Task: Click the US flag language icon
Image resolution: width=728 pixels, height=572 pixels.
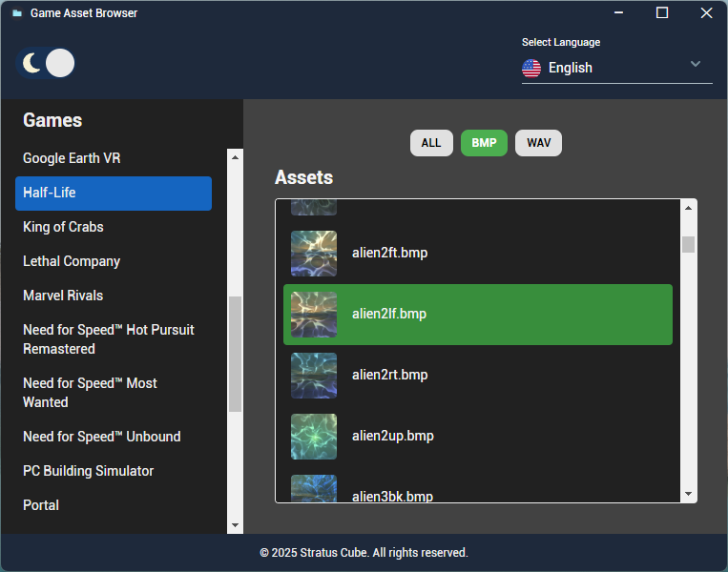Action: tap(531, 69)
